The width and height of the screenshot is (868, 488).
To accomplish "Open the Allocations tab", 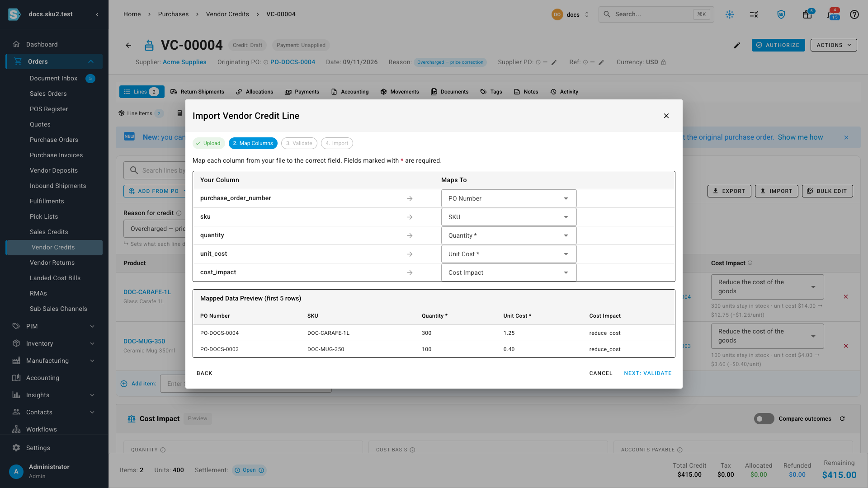I will tap(255, 92).
